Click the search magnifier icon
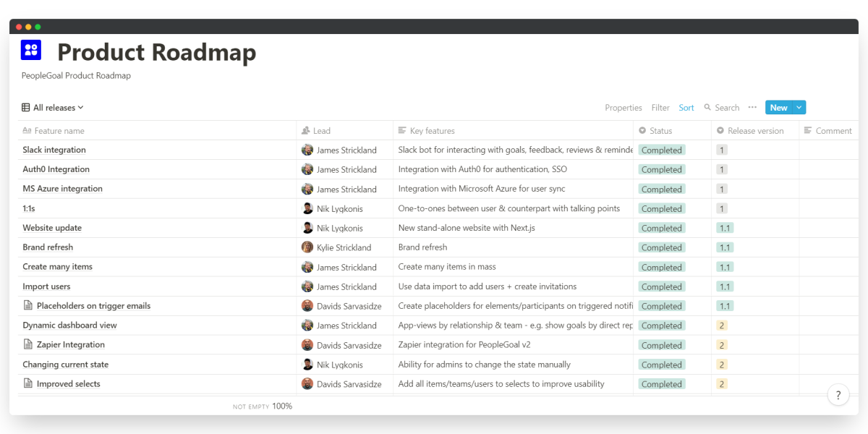 pos(707,108)
